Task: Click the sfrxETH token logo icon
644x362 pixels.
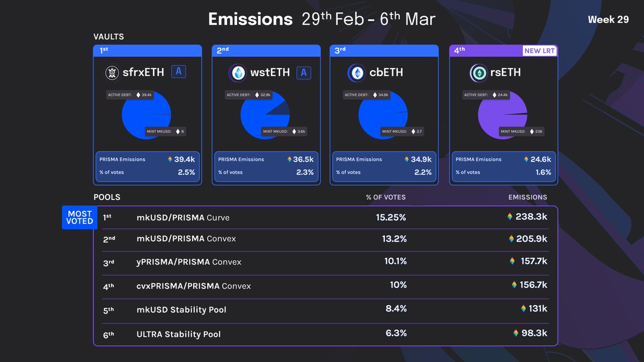Action: [x=112, y=72]
